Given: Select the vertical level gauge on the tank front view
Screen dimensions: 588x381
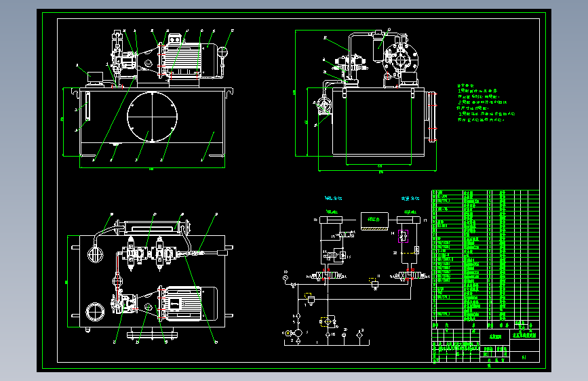Looking at the screenshot, I should pos(87,106).
